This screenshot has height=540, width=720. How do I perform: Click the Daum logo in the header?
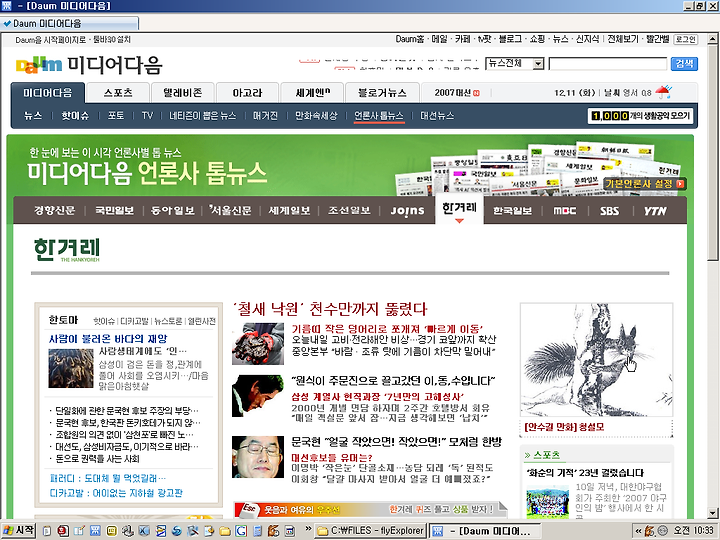pos(39,65)
